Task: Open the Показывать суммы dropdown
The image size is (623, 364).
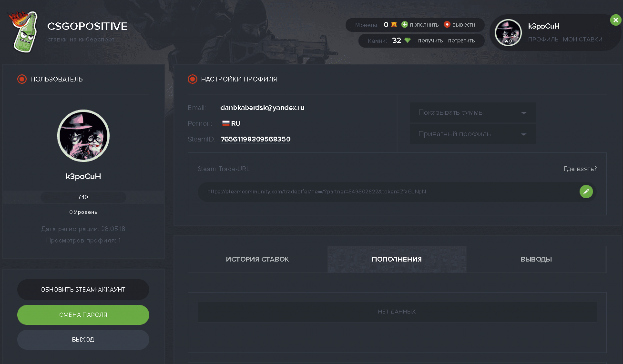Action: tap(472, 113)
